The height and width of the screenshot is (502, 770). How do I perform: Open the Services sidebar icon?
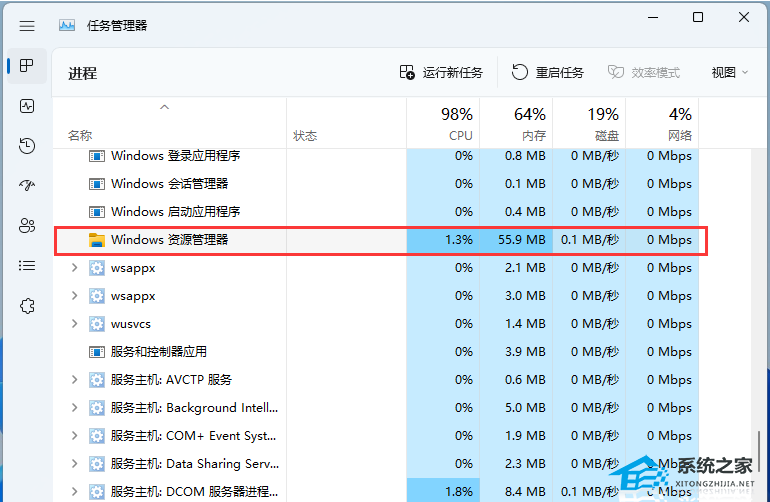point(27,306)
